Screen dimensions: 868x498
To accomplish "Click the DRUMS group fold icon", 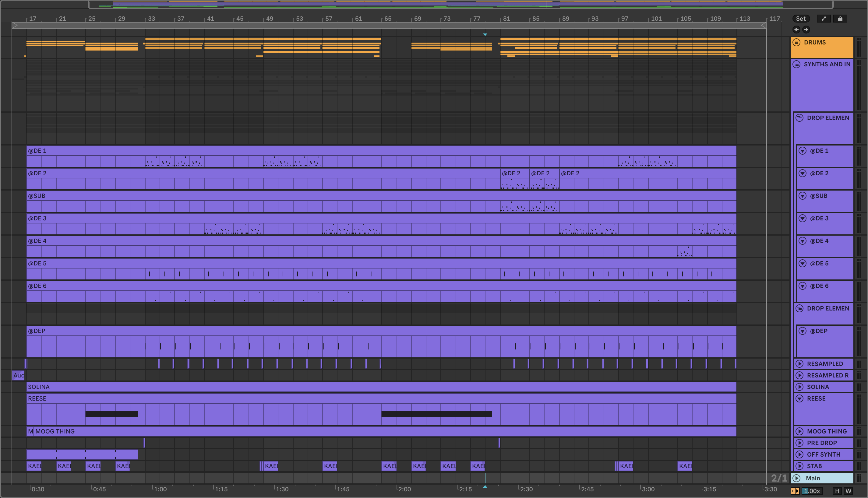I will (796, 42).
